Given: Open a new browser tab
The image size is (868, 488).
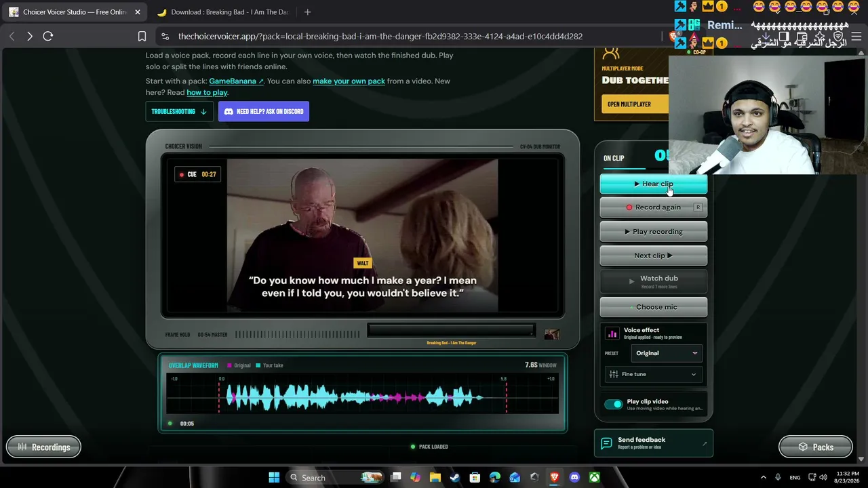Looking at the screenshot, I should (307, 12).
